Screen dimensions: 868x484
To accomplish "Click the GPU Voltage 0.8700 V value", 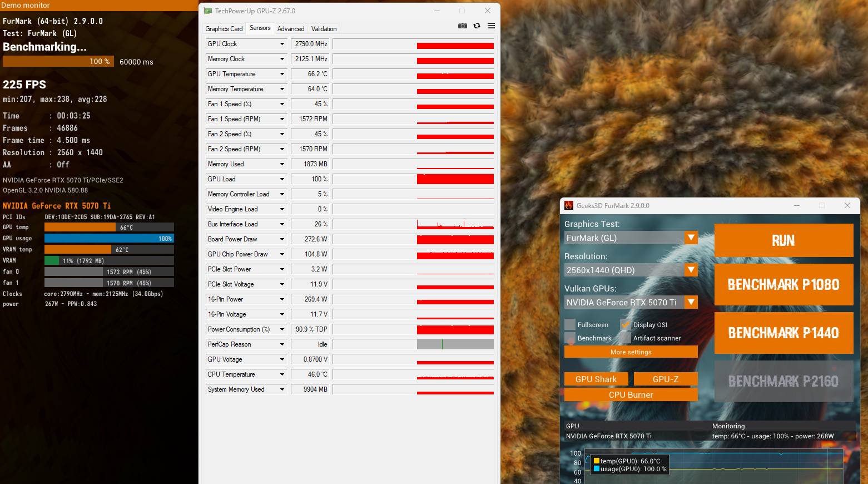I will point(310,359).
